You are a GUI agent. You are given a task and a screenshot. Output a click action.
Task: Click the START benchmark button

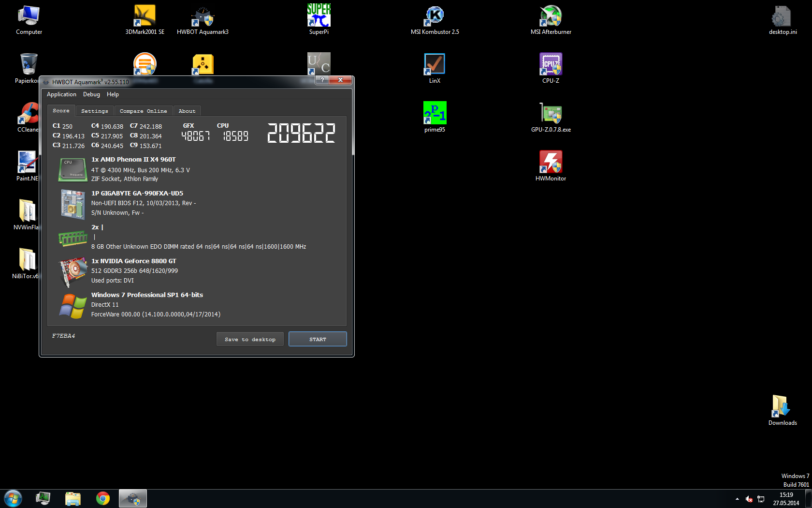(x=318, y=339)
